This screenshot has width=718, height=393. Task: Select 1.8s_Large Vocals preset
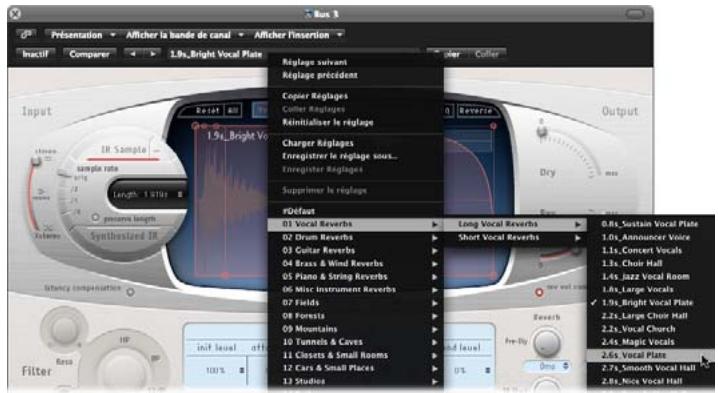click(x=651, y=289)
